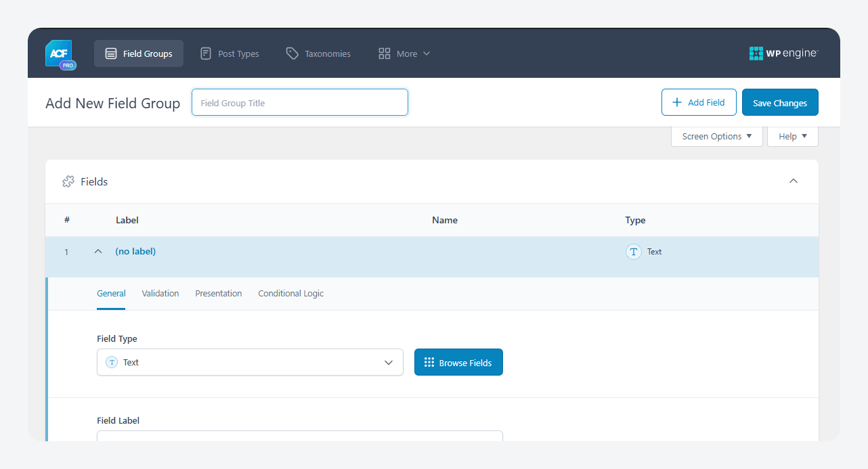Image resolution: width=868 pixels, height=469 pixels.
Task: Click the Browse Fields button
Action: tap(458, 362)
